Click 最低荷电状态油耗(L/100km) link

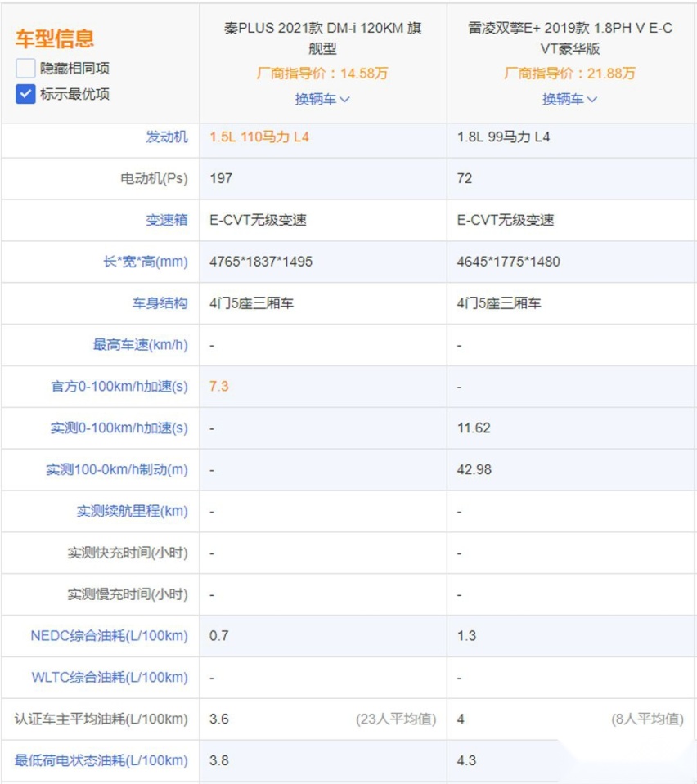[x=101, y=760]
